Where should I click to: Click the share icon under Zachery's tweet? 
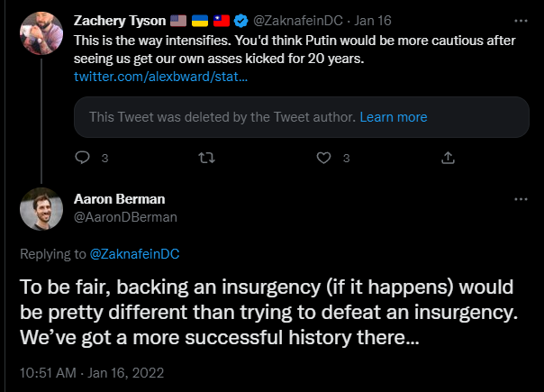tap(448, 158)
